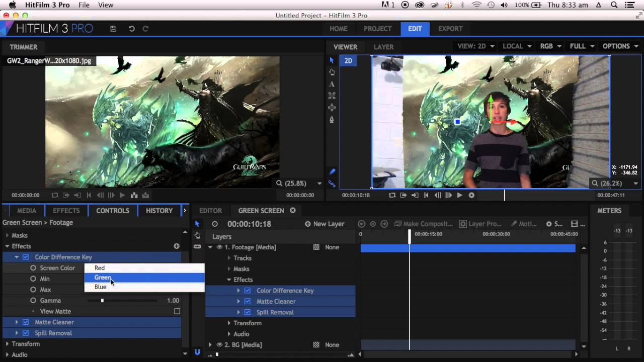
Task: Click the save project icon
Action: point(114,29)
